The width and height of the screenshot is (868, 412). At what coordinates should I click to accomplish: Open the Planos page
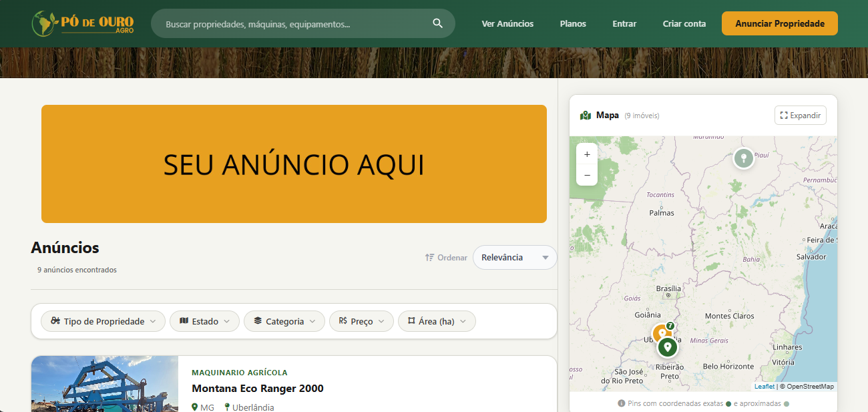click(x=573, y=23)
